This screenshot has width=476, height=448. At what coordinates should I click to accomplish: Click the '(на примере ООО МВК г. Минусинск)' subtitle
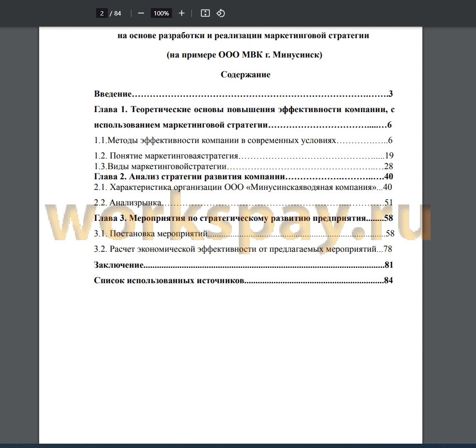coord(245,55)
